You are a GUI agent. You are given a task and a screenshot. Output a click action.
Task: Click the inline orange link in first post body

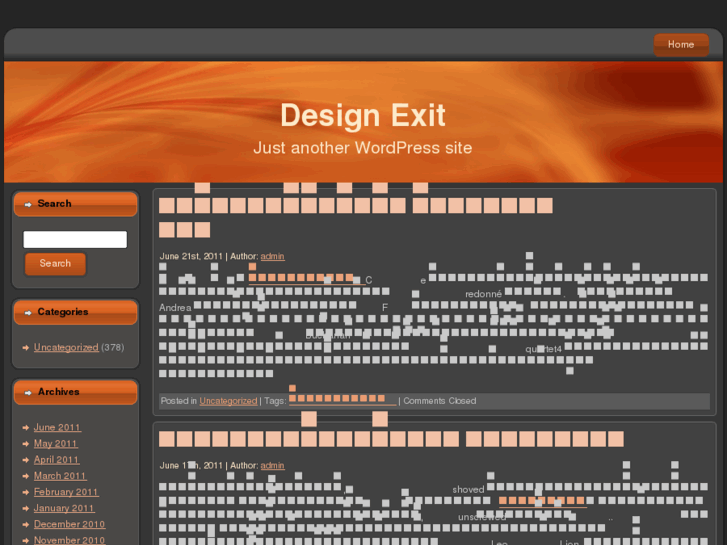click(x=306, y=278)
